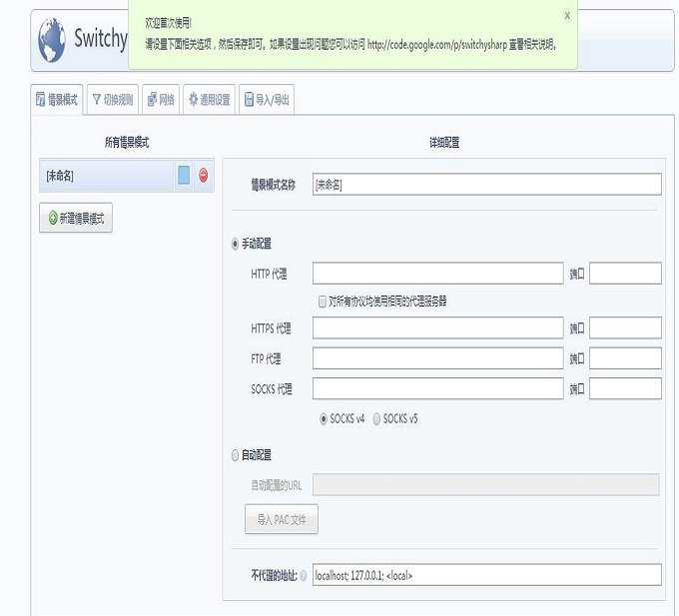Select the 手动配置 radio button
This screenshot has height=616, width=679.
pos(235,245)
